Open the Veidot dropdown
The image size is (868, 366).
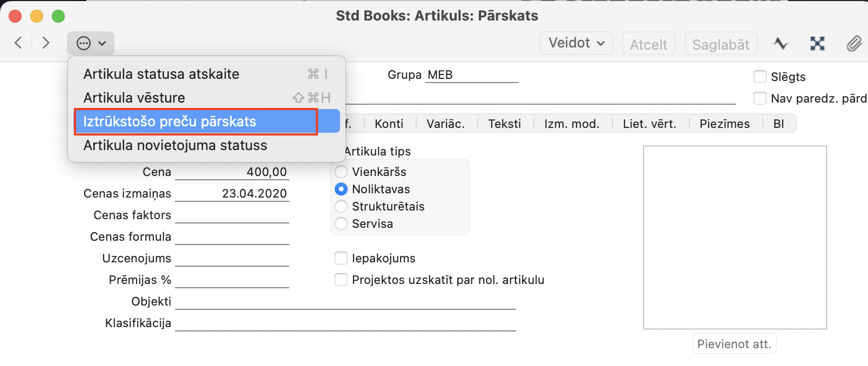click(x=576, y=43)
